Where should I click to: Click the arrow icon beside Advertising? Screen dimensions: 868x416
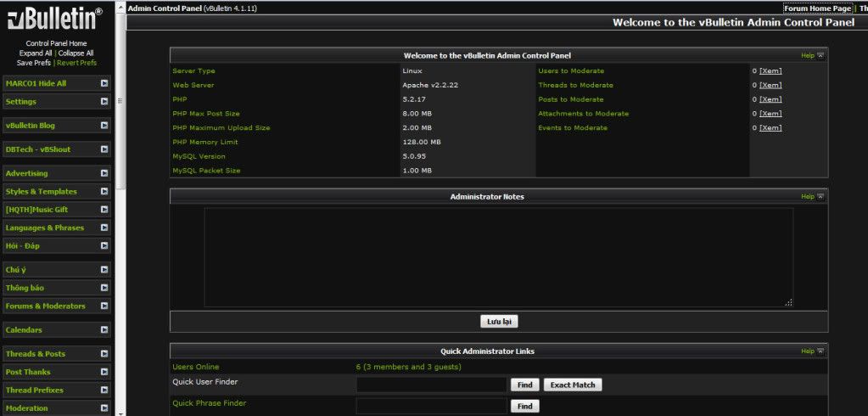coord(104,173)
